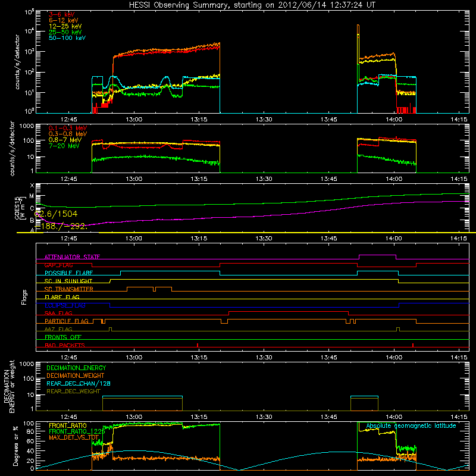This screenshot has height=476, width=476.
Task: Click the FRONTS_OFF flag label
Action: 63,337
